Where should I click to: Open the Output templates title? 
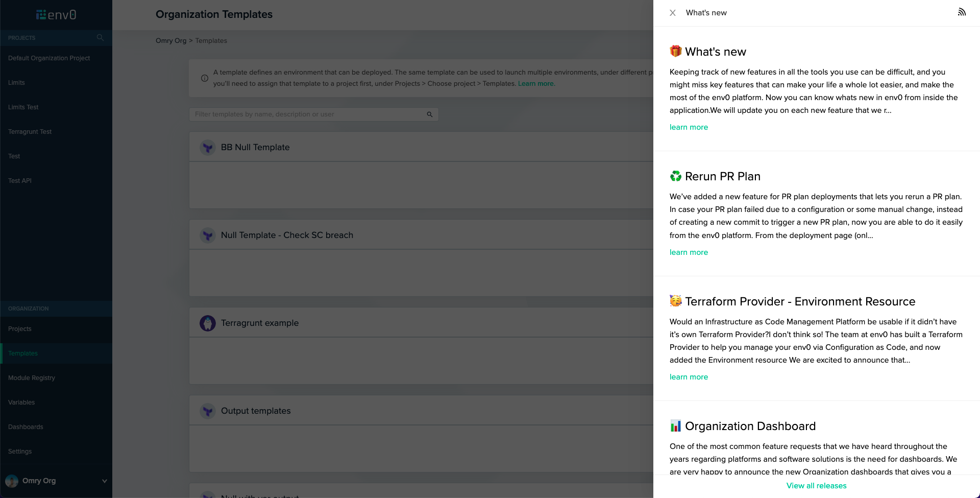(x=256, y=411)
